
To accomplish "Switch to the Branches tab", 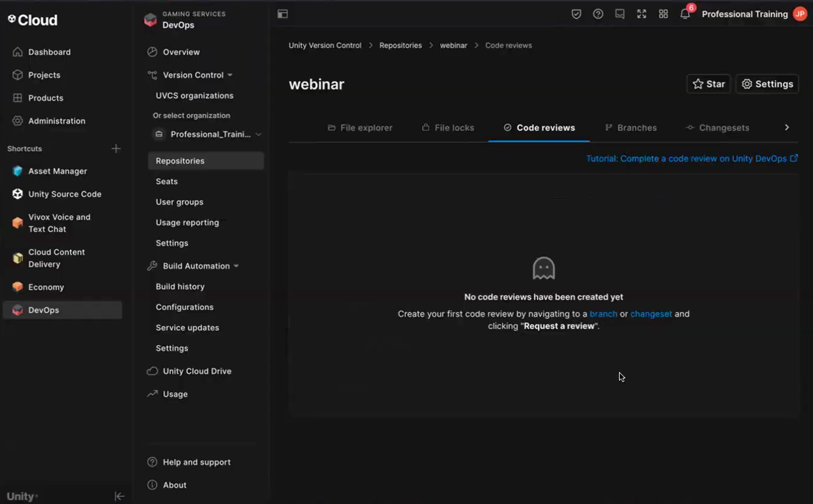I will (x=631, y=128).
